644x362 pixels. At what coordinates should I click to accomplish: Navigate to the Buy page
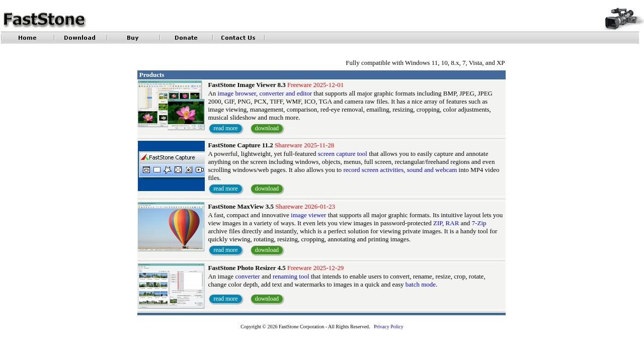132,37
